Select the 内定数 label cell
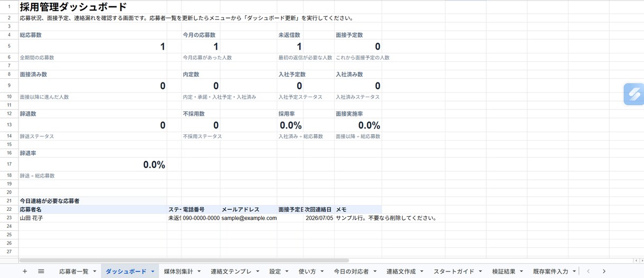The height and width of the screenshot is (278, 644). point(201,75)
